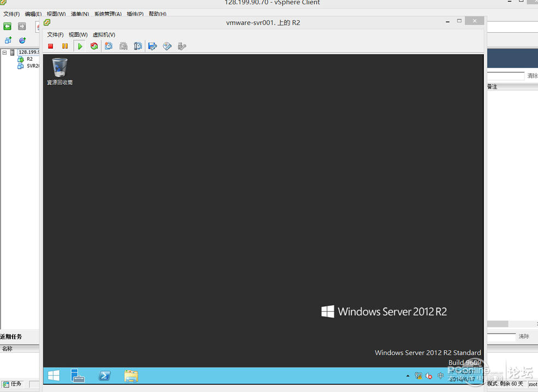Open the 虚拟机(V) menu
The width and height of the screenshot is (538, 392).
[x=104, y=34]
